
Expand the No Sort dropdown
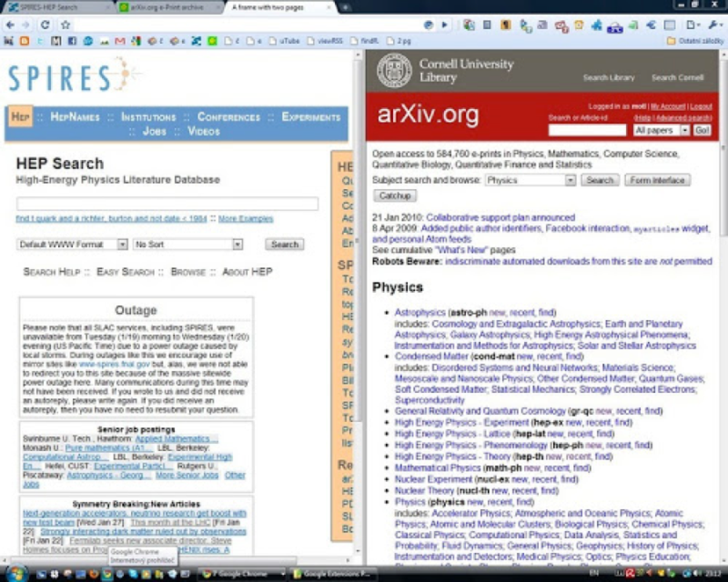pos(187,244)
